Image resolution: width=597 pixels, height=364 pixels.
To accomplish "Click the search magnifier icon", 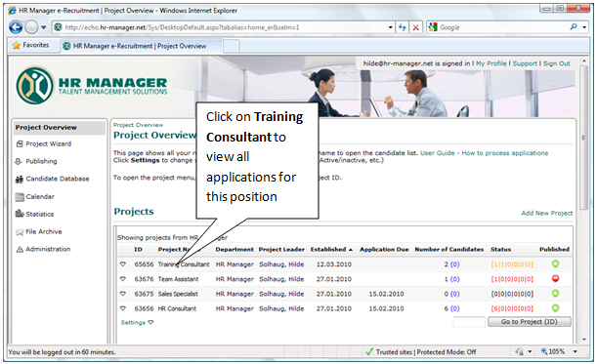I will tap(574, 27).
